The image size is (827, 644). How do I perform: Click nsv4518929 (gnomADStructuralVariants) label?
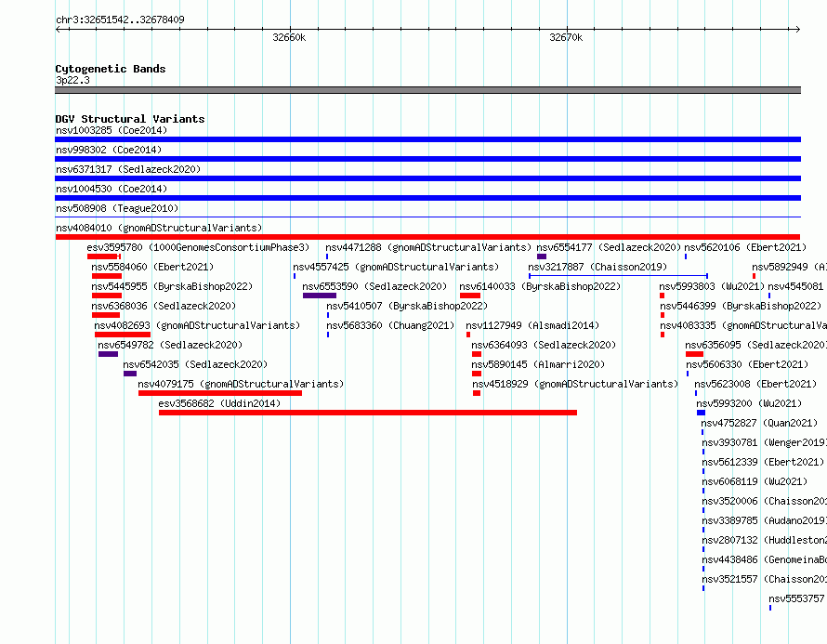(x=575, y=384)
